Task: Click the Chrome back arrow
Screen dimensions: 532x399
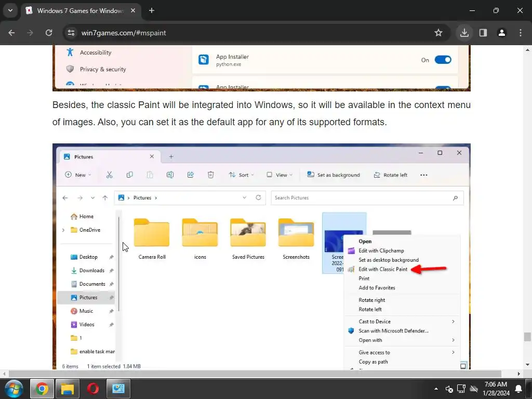Action: 11,33
